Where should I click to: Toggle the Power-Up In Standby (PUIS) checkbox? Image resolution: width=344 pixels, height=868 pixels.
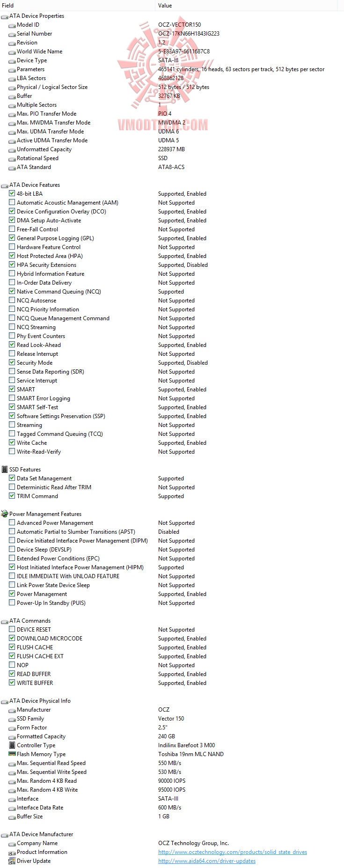tap(12, 603)
